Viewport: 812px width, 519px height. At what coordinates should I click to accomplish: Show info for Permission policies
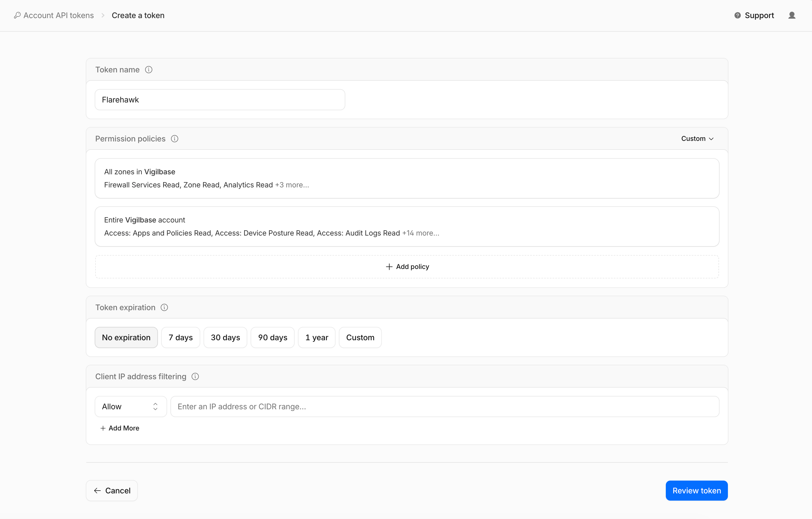coord(175,139)
